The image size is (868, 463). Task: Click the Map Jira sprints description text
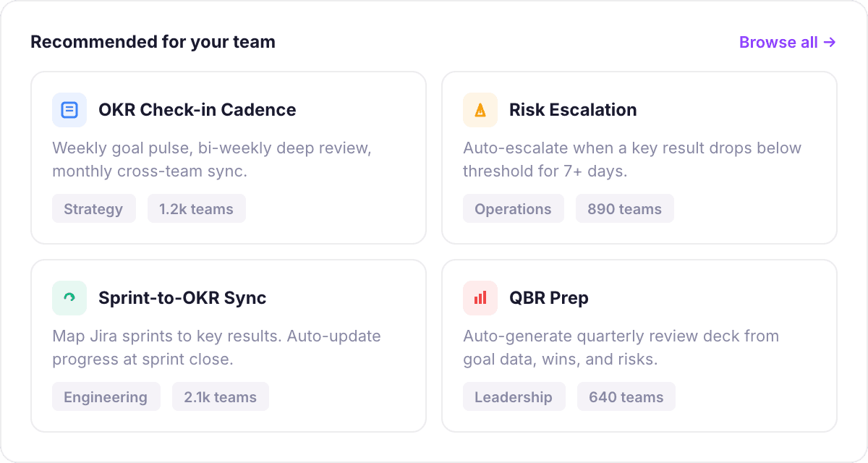pos(216,348)
